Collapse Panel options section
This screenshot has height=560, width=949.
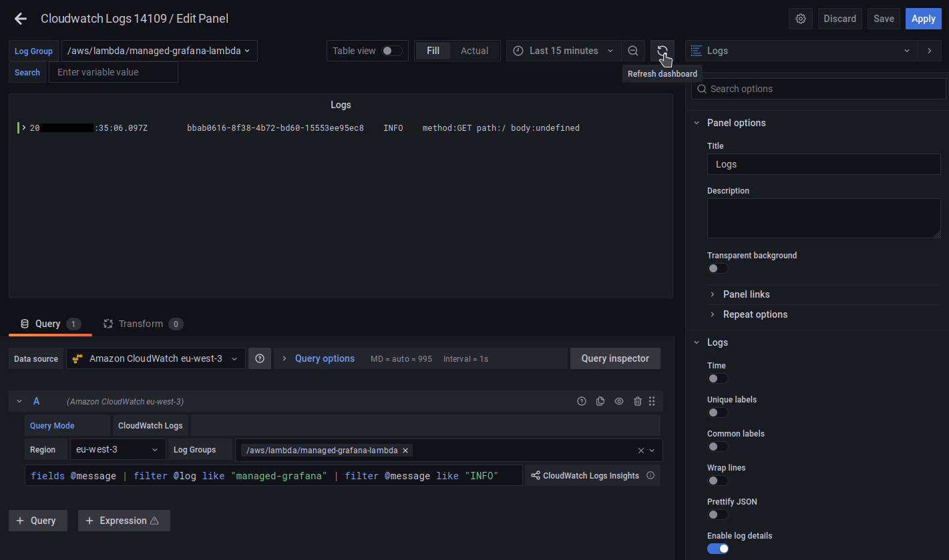click(x=697, y=123)
